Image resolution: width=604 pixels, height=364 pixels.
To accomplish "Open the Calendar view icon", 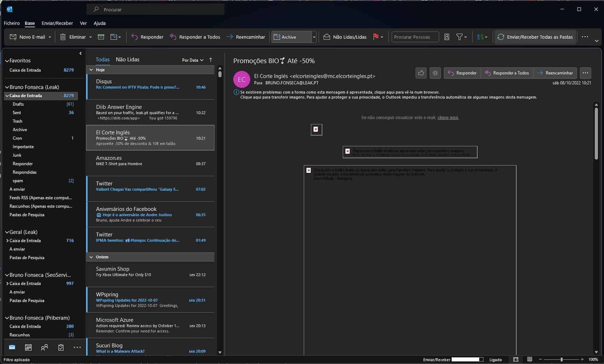I will coord(28,347).
